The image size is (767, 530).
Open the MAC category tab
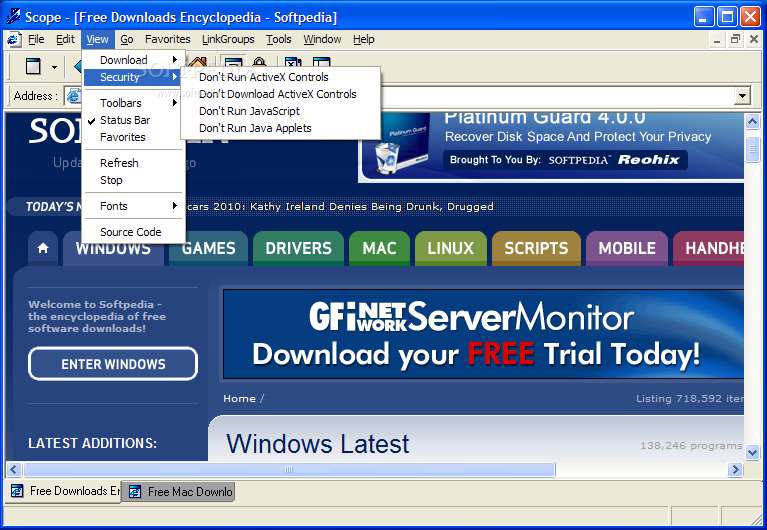(x=379, y=249)
